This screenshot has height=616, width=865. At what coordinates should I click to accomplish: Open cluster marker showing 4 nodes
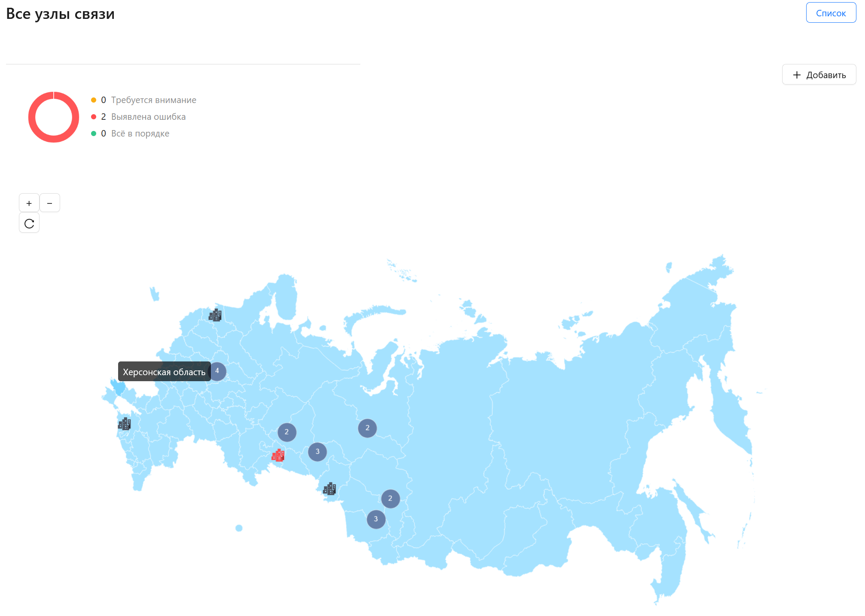[x=217, y=371]
